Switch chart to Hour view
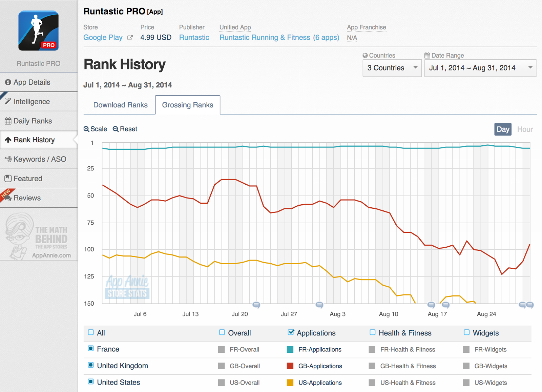 click(525, 129)
